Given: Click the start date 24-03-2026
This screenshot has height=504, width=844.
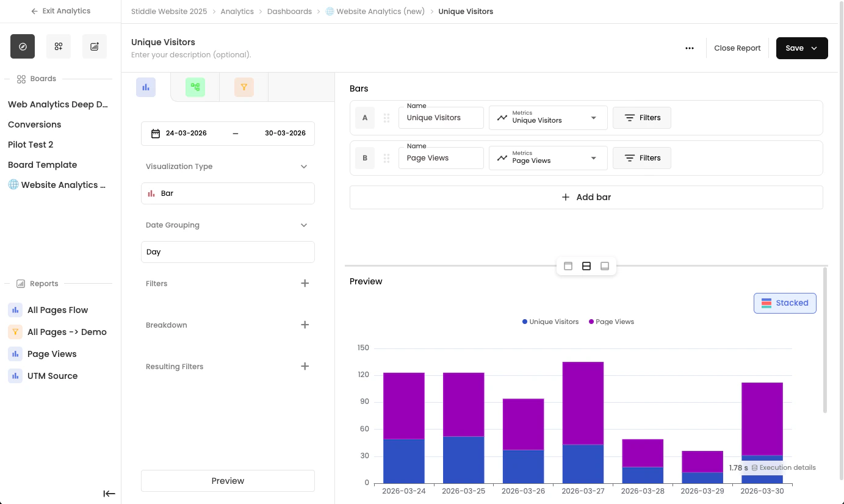Looking at the screenshot, I should coord(186,133).
